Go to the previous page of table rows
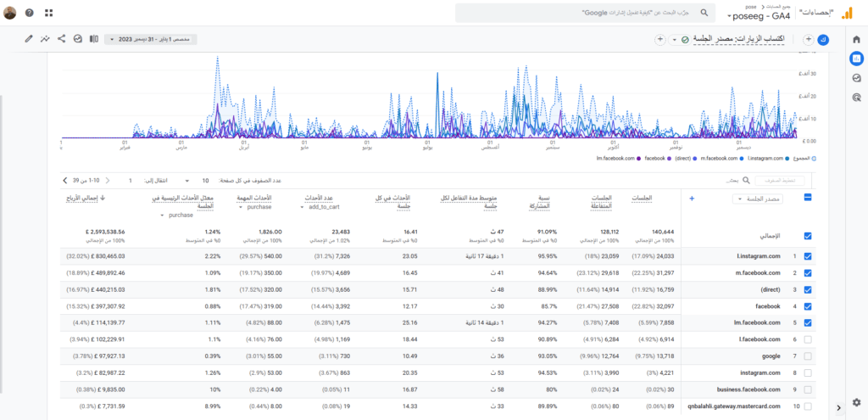Screen dimensions: 868x420 (108, 181)
